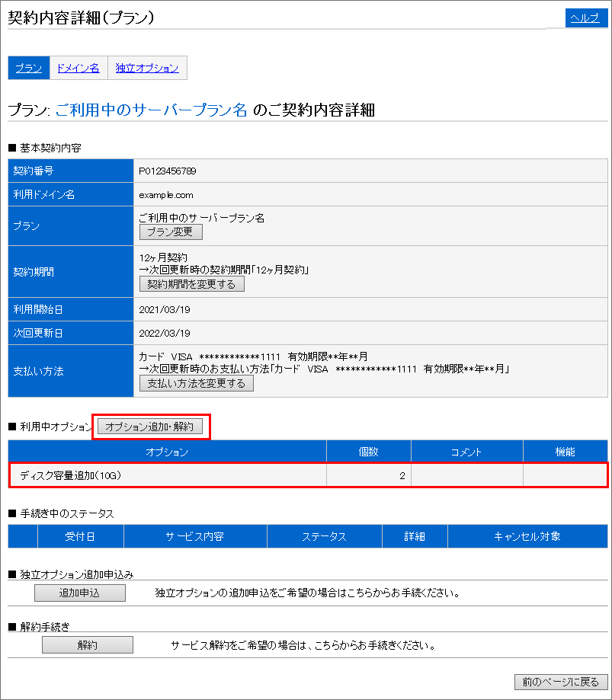Image resolution: width=612 pixels, height=700 pixels.
Task: Switch to the ドメイン名 tab
Action: [78, 68]
